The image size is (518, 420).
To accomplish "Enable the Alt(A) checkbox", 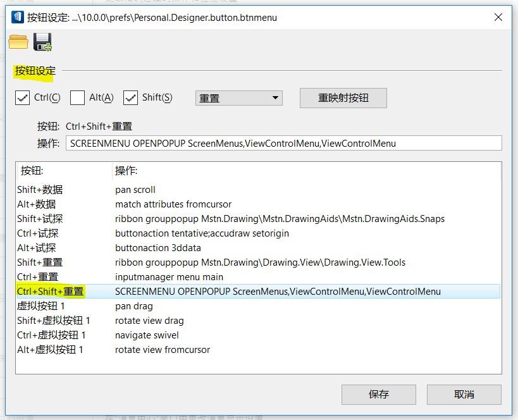I will click(77, 98).
